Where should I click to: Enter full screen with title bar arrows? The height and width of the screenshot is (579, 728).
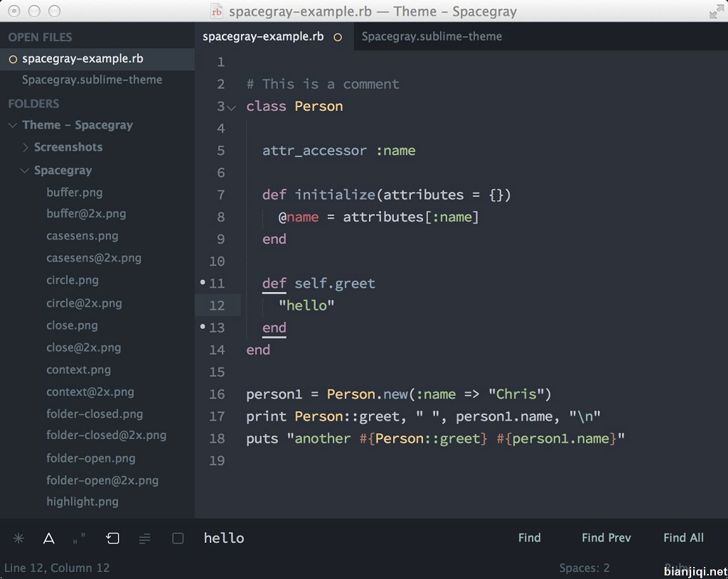tap(717, 11)
